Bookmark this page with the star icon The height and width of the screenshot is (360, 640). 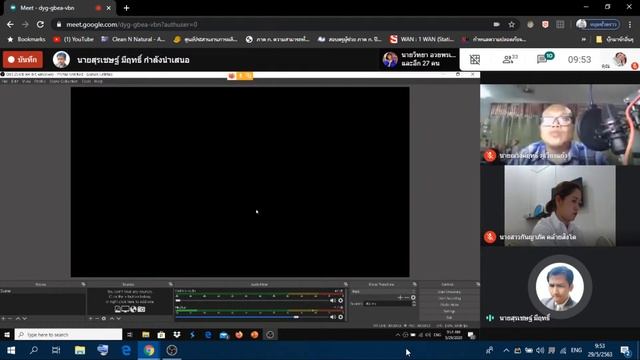coord(511,24)
